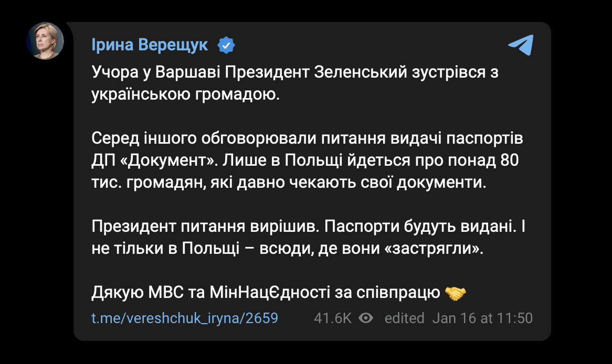Click the Jan 16 at 11:50 timestamp
The width and height of the screenshot is (612, 364).
pyautogui.click(x=482, y=318)
